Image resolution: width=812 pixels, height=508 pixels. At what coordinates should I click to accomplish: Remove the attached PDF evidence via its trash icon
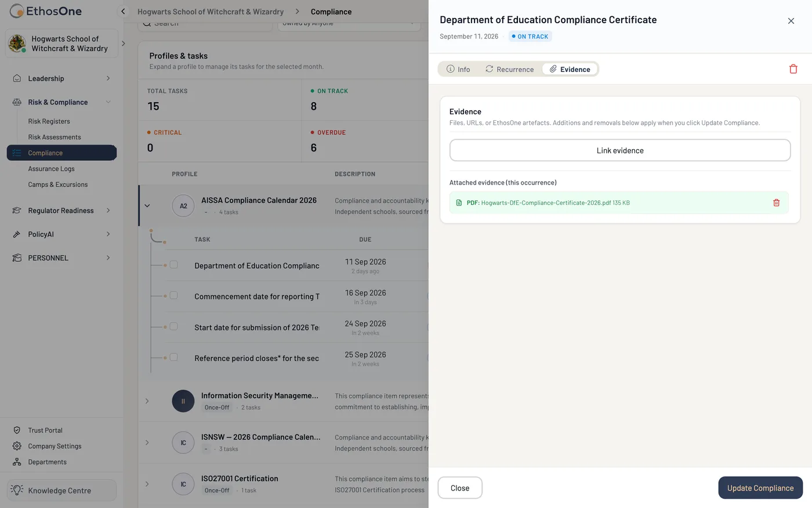(777, 203)
